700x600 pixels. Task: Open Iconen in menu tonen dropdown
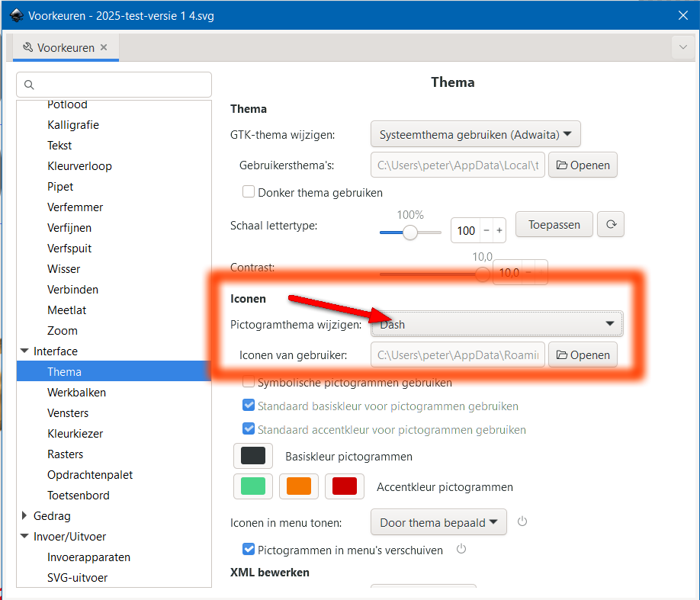(x=438, y=522)
